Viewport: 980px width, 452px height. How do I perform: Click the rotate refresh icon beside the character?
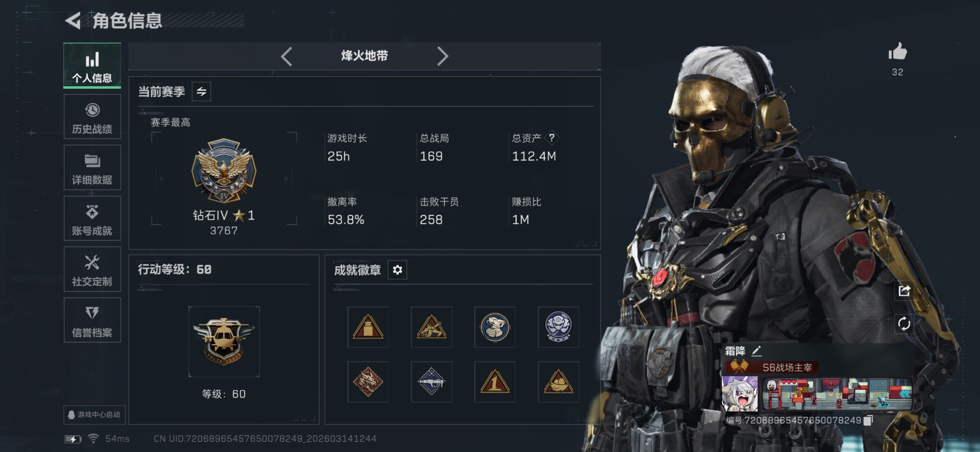click(x=904, y=324)
